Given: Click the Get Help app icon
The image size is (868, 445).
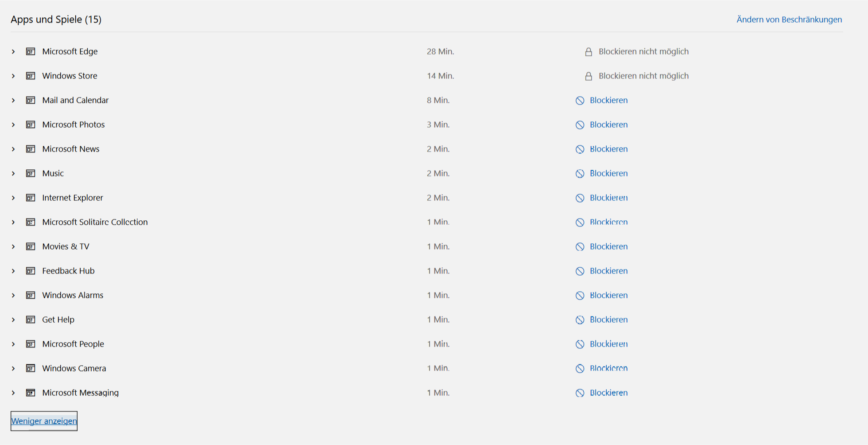Looking at the screenshot, I should 31,320.
